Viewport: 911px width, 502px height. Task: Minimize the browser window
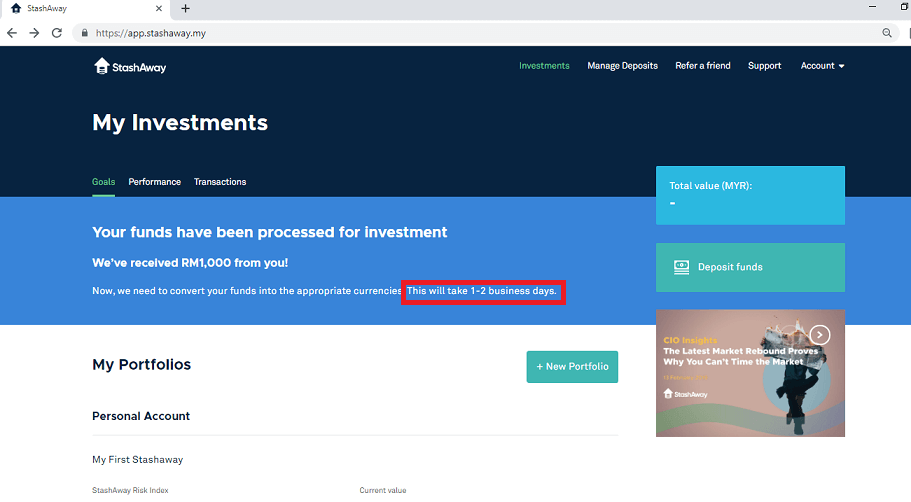tap(872, 7)
